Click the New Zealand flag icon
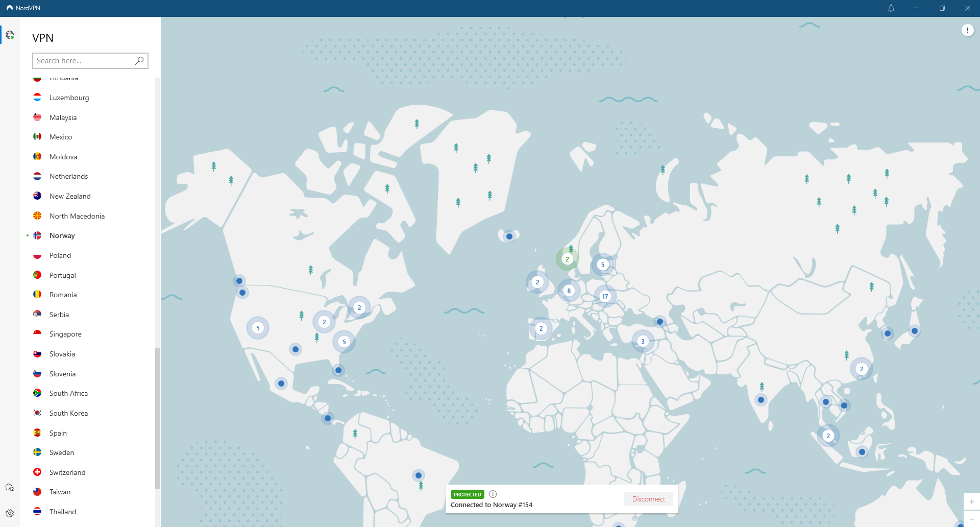980x527 pixels. (37, 196)
